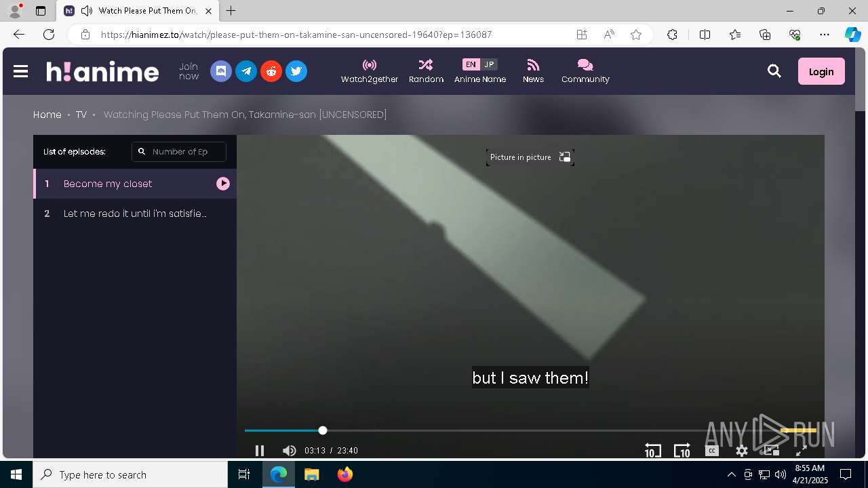Open tab actions menu
The width and height of the screenshot is (868, 488).
(41, 11)
